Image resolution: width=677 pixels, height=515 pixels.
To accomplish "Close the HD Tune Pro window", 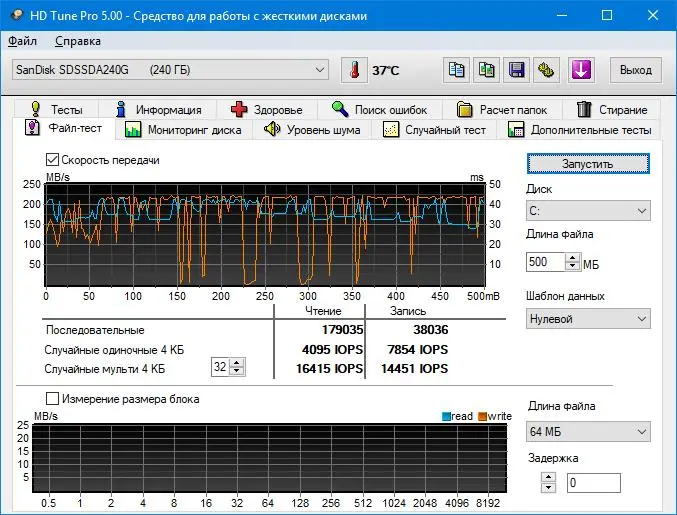I will click(653, 16).
